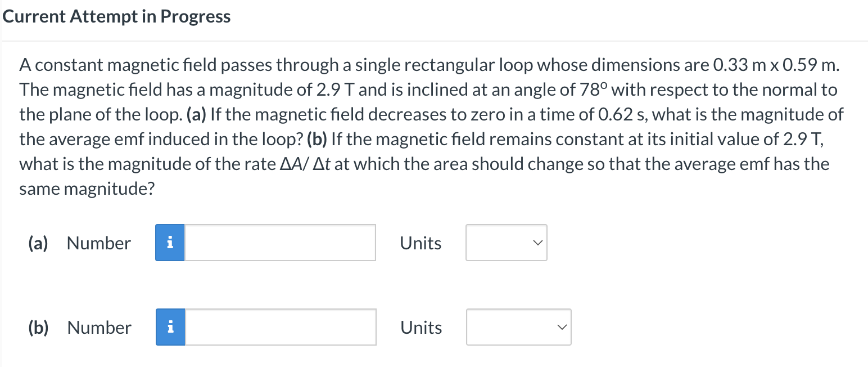Click inside the Number field for part (b)
Image resolution: width=868 pixels, height=367 pixels.
tap(280, 327)
